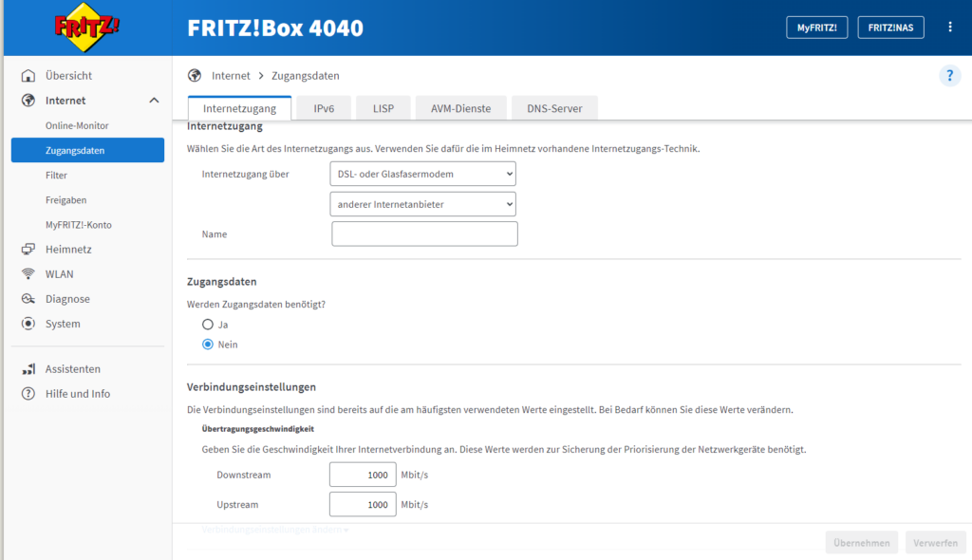Click the System icon
972x560 pixels.
tap(28, 324)
